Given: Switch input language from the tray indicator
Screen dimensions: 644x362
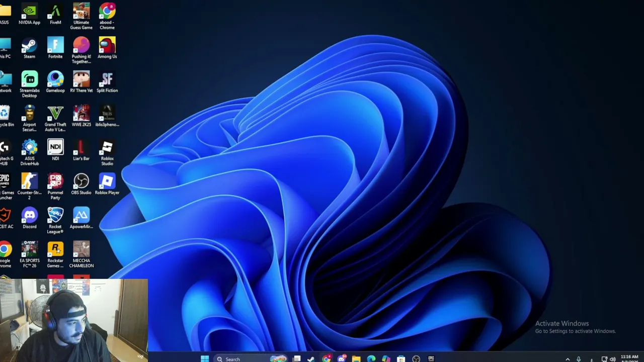Looking at the screenshot, I should pyautogui.click(x=592, y=359).
